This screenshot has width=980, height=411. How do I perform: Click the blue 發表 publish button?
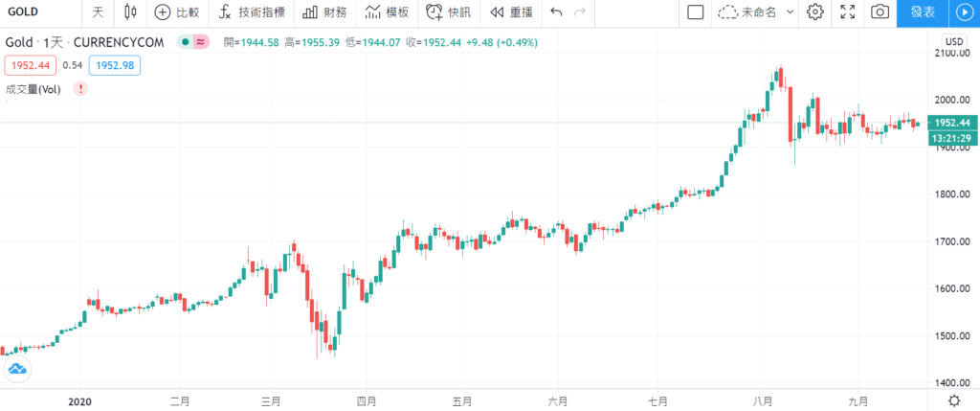pyautogui.click(x=923, y=11)
